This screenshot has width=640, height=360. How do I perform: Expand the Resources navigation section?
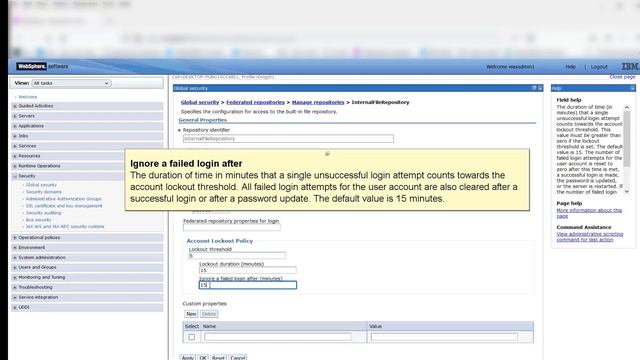15,156
